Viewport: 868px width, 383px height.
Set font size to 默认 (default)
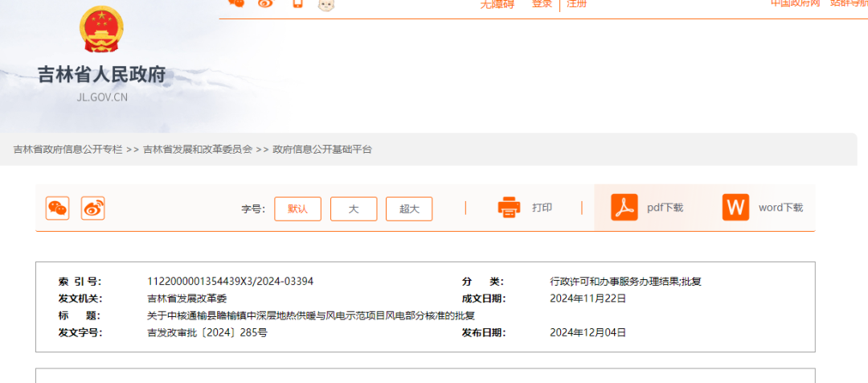(x=297, y=208)
